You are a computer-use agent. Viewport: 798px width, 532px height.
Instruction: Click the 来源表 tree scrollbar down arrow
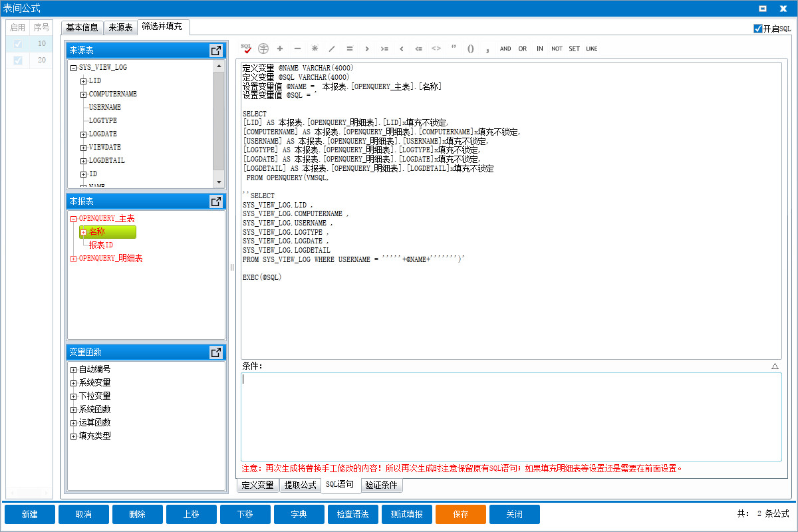click(x=219, y=182)
